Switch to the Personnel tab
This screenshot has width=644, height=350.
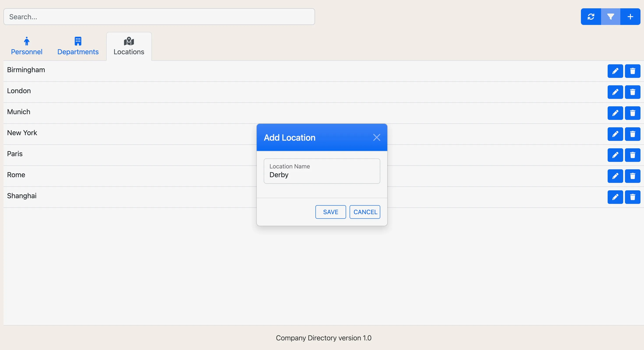click(x=27, y=52)
